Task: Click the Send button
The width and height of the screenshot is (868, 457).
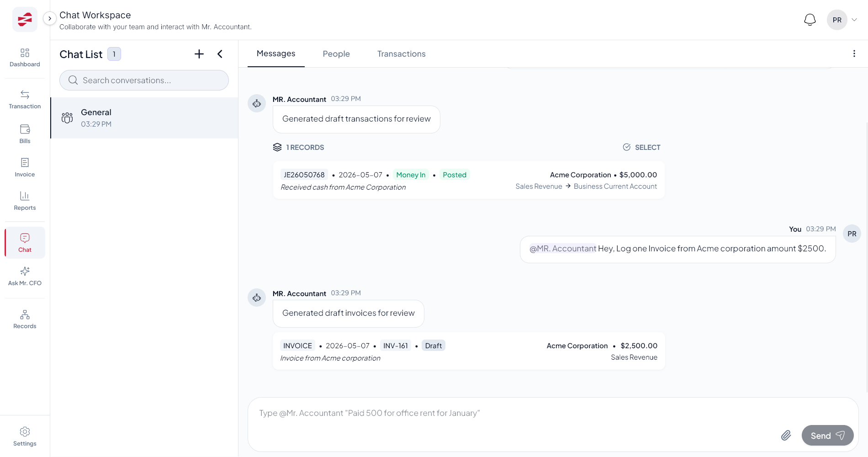Action: tap(827, 436)
